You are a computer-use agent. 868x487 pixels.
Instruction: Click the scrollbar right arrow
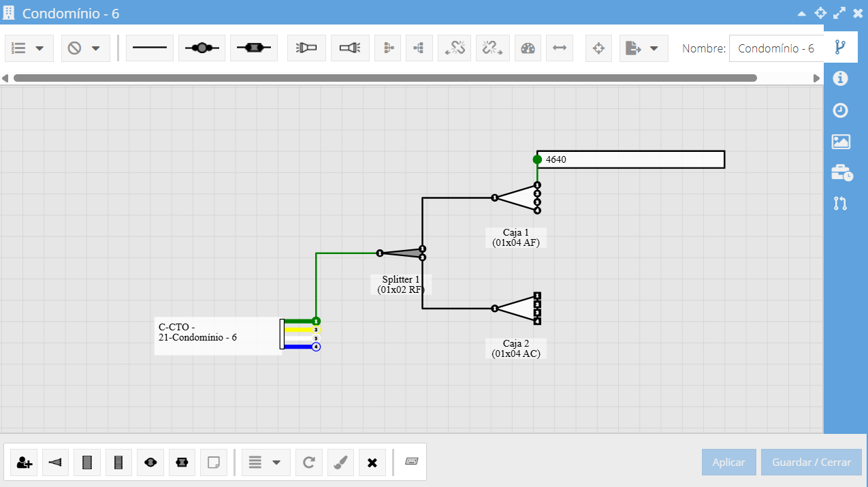pyautogui.click(x=817, y=78)
